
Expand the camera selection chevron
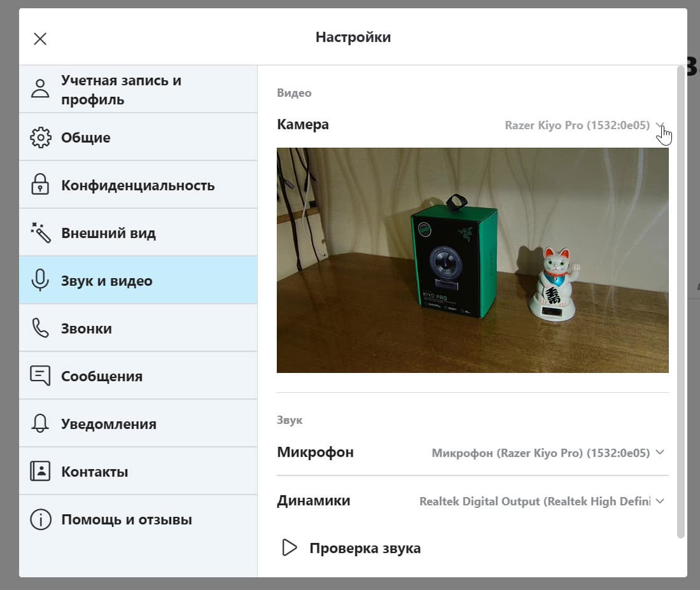tap(660, 125)
